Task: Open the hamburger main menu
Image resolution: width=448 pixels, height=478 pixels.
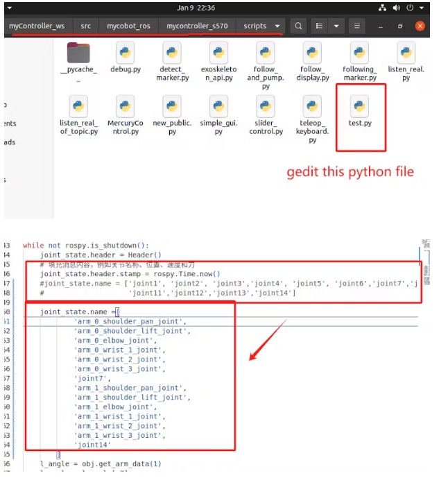Action: (x=356, y=26)
